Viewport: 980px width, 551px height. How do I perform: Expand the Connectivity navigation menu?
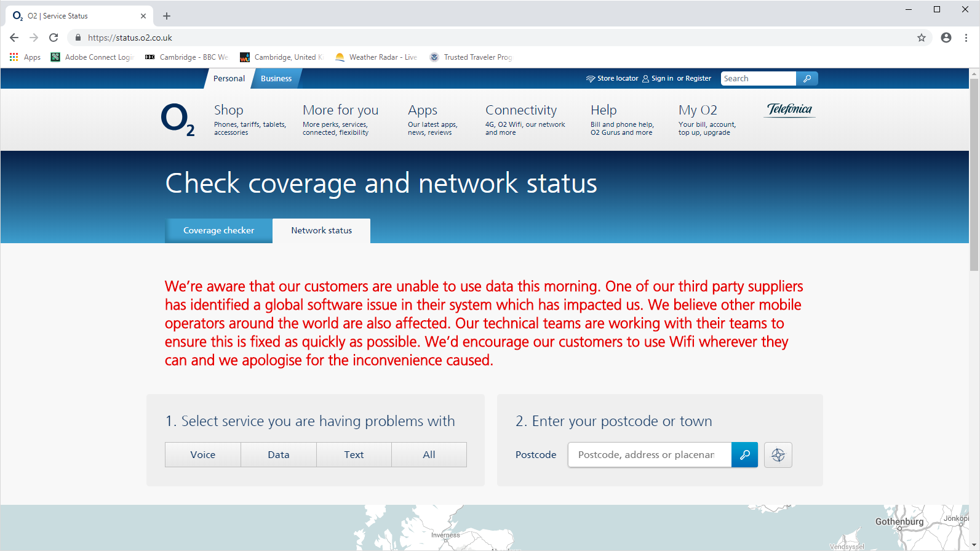click(521, 110)
